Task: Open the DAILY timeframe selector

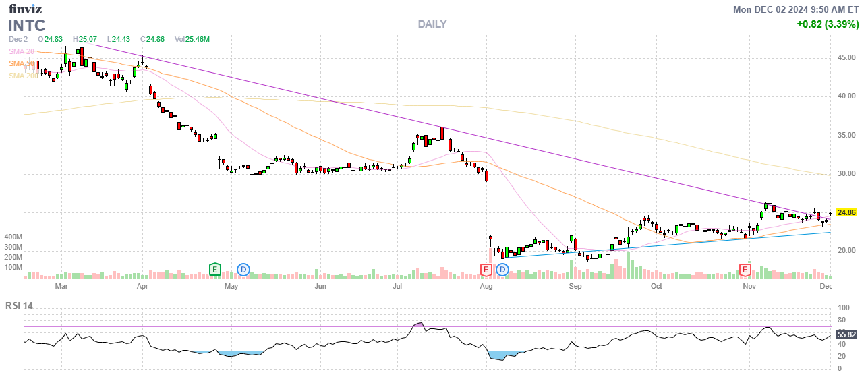Action: pyautogui.click(x=432, y=24)
